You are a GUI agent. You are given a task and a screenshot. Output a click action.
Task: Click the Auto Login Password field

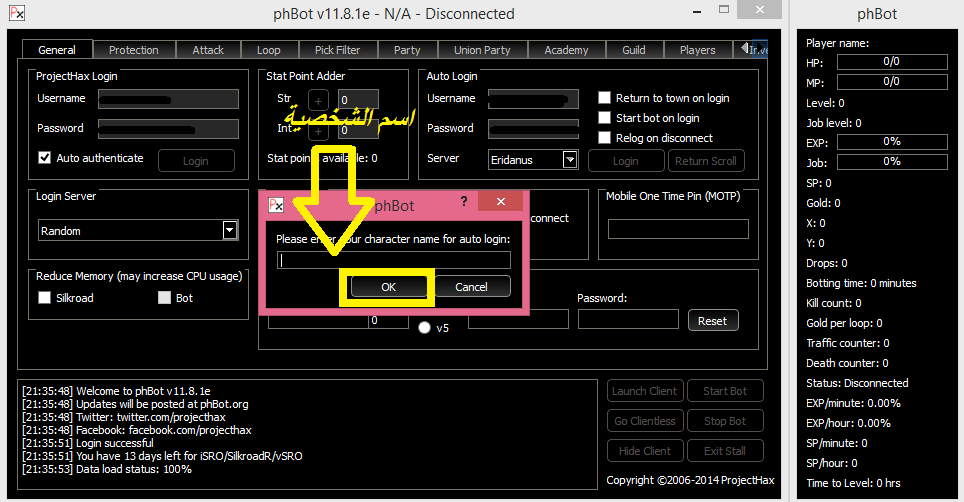coord(533,129)
